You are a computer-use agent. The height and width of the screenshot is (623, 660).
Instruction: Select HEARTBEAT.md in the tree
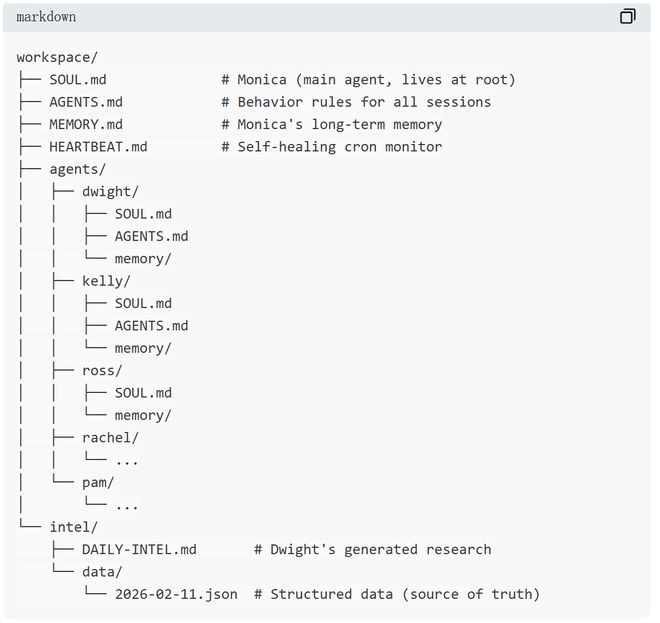(x=98, y=147)
